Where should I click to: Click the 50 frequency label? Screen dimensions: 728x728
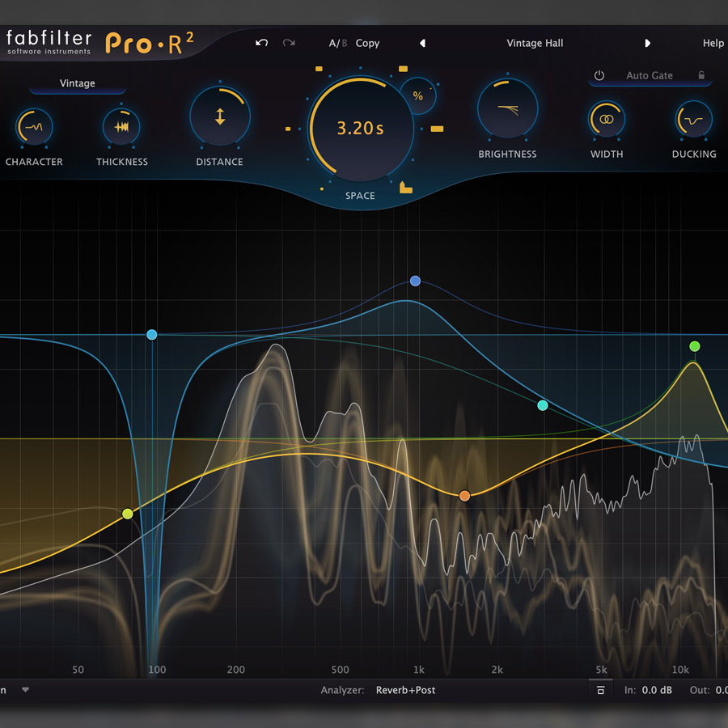point(78,670)
